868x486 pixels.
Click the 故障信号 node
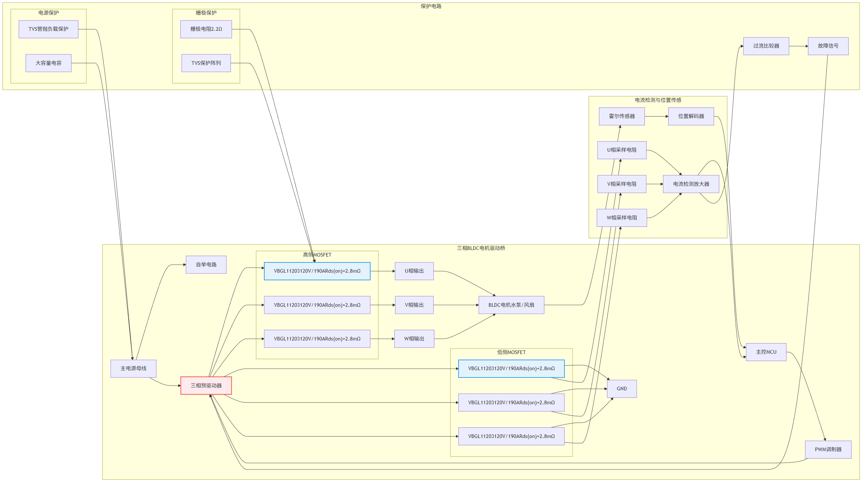828,46
